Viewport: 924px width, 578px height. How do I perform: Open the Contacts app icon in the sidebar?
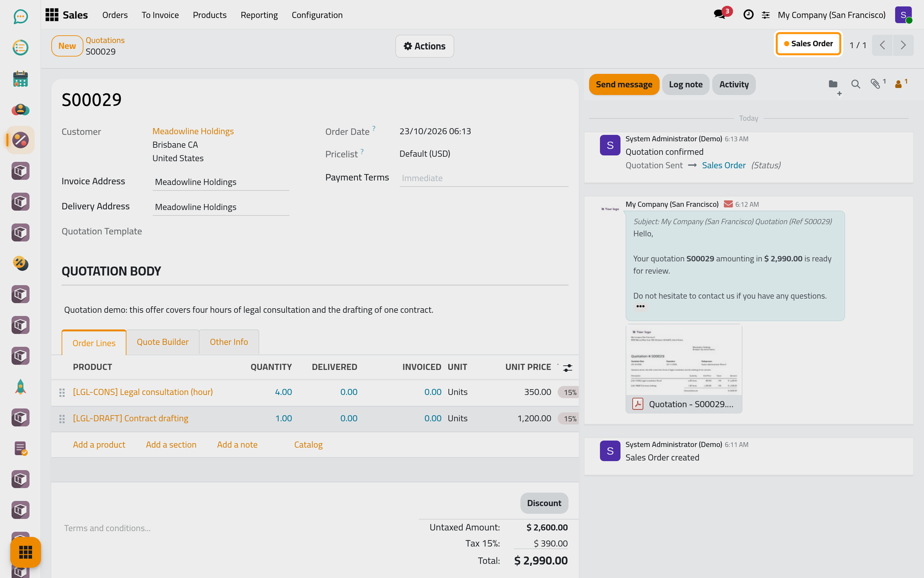coord(20,109)
